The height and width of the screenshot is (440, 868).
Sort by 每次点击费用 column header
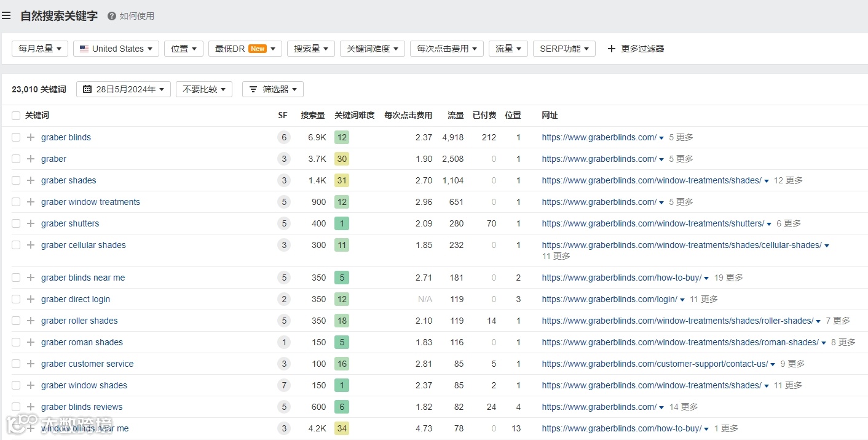[x=408, y=115]
